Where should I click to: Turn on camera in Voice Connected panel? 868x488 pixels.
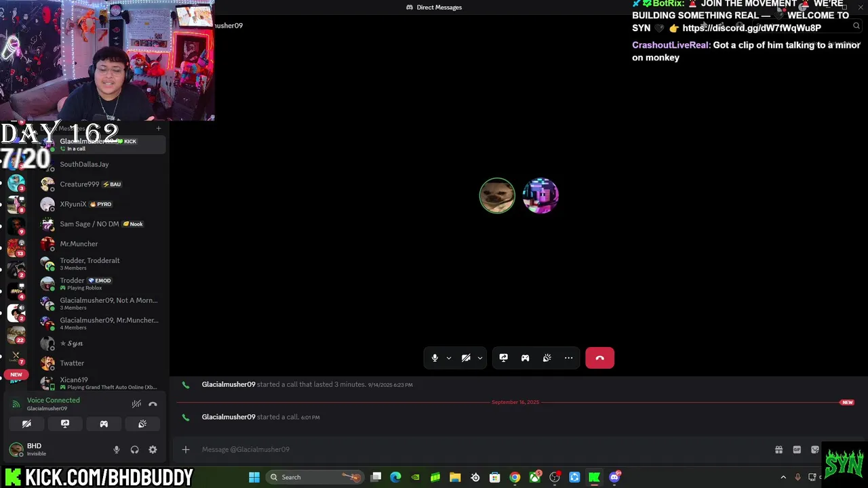click(x=26, y=424)
